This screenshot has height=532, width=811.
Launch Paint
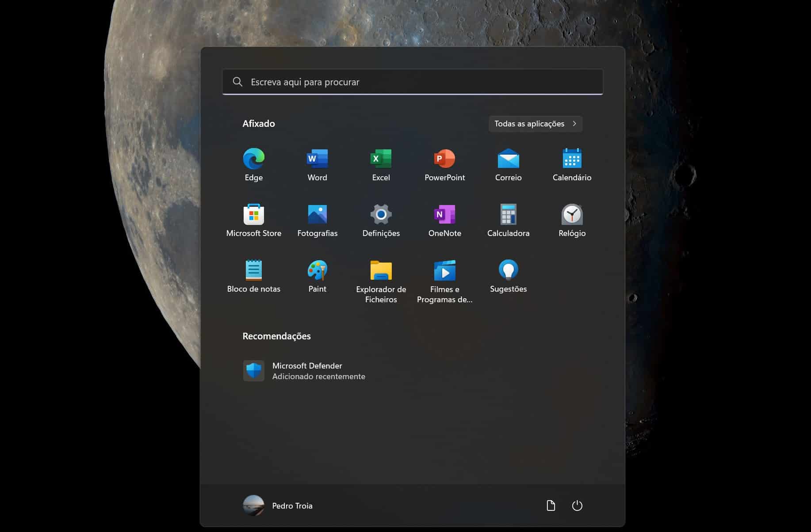(317, 271)
